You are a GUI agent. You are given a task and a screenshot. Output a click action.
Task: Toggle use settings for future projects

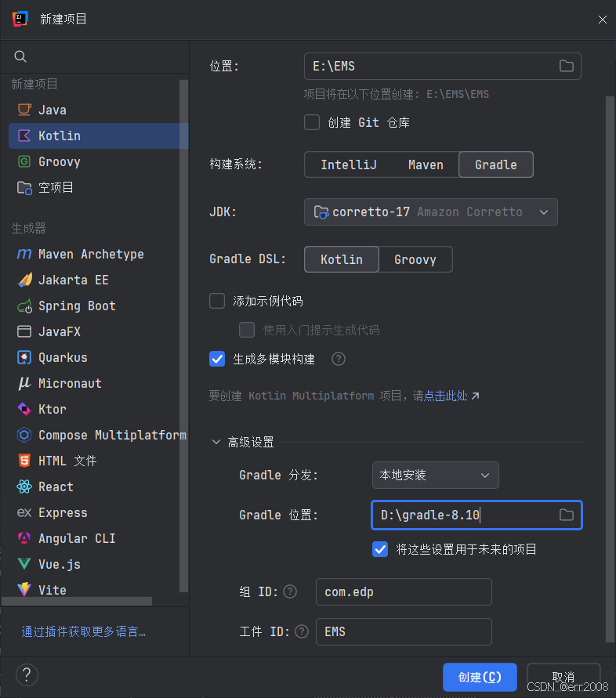[380, 549]
